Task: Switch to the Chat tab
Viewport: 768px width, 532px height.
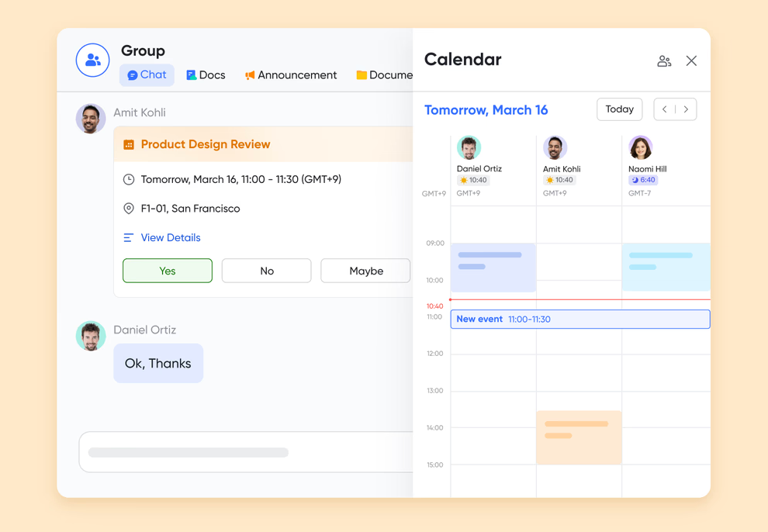Action: [x=147, y=75]
